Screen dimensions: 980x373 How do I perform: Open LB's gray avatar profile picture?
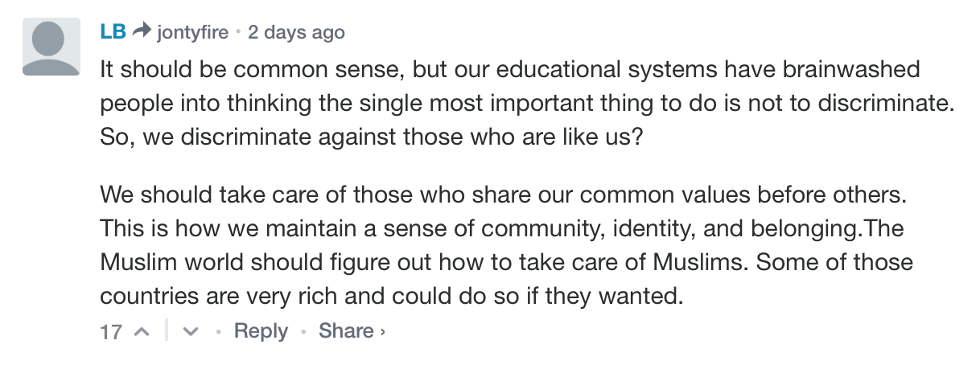pyautogui.click(x=51, y=47)
